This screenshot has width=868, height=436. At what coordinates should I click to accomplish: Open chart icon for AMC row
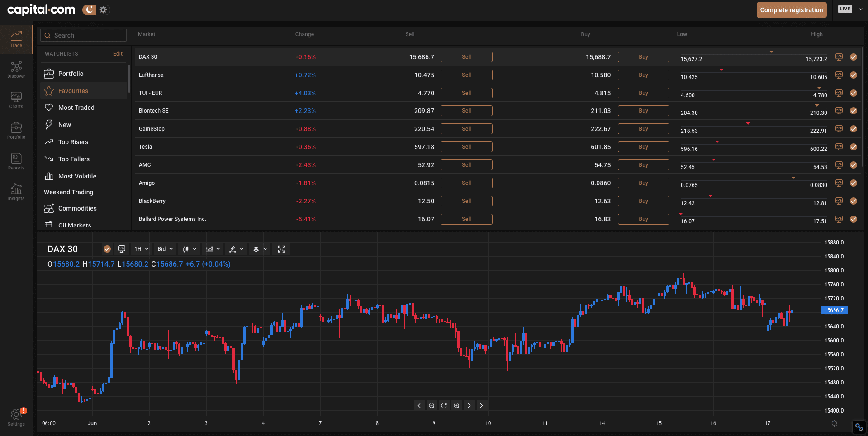[x=839, y=165]
